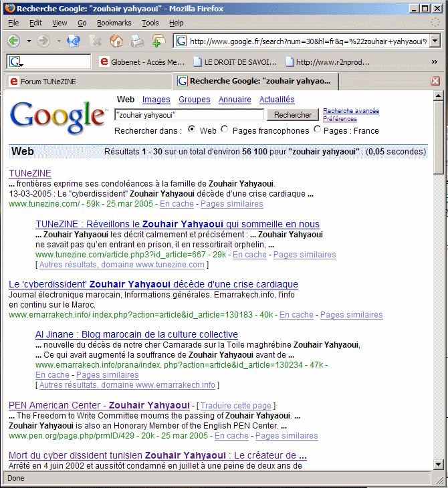The height and width of the screenshot is (488, 448).
Task: Switch to Google Actualités
Action: point(277,100)
